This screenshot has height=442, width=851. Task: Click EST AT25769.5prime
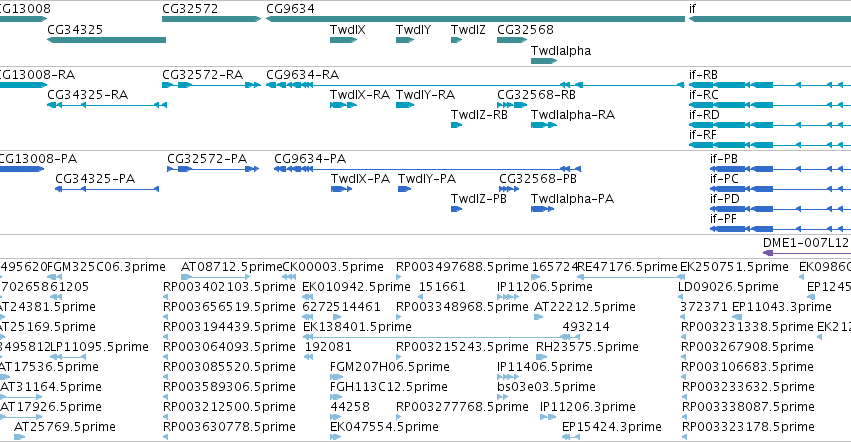(65, 427)
